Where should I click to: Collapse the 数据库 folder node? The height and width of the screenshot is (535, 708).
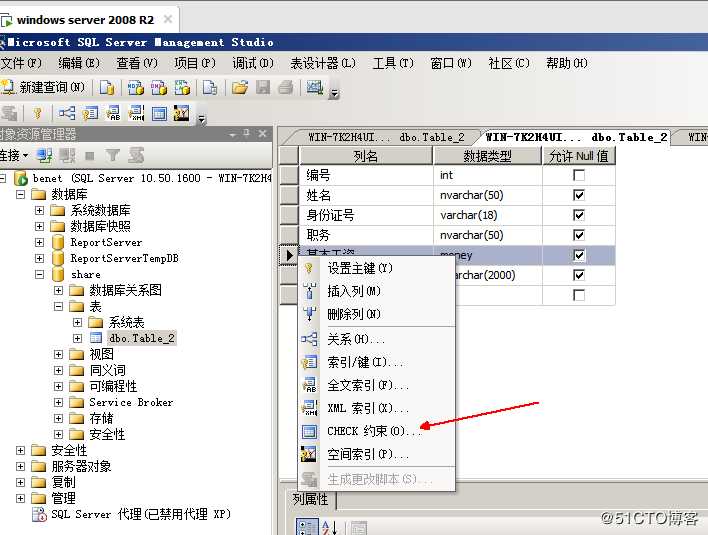click(x=20, y=194)
